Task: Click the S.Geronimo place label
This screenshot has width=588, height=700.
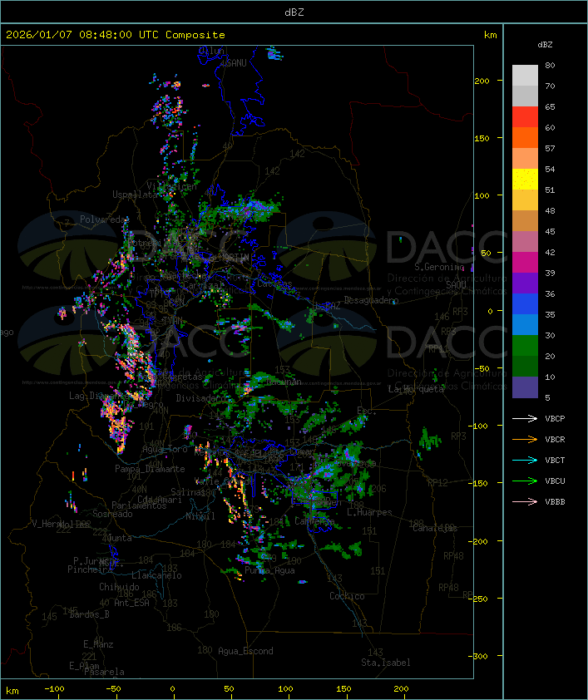Action: point(439,268)
